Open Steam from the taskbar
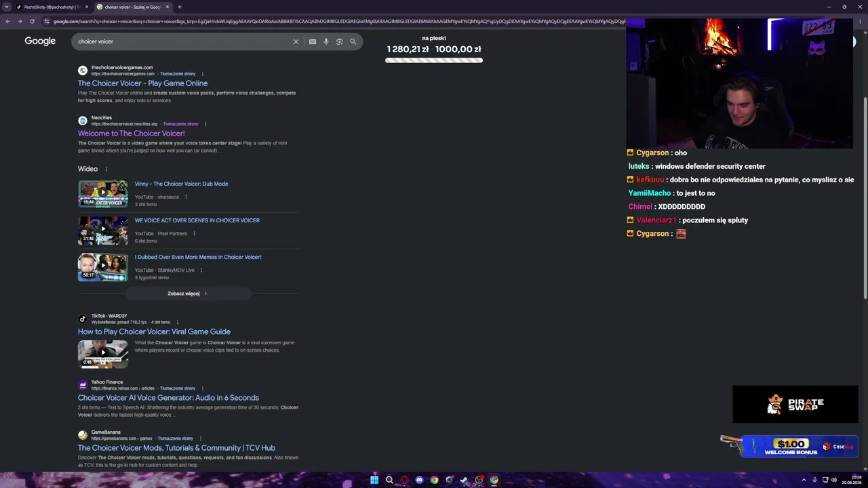Image resolution: width=868 pixels, height=488 pixels. point(464,480)
